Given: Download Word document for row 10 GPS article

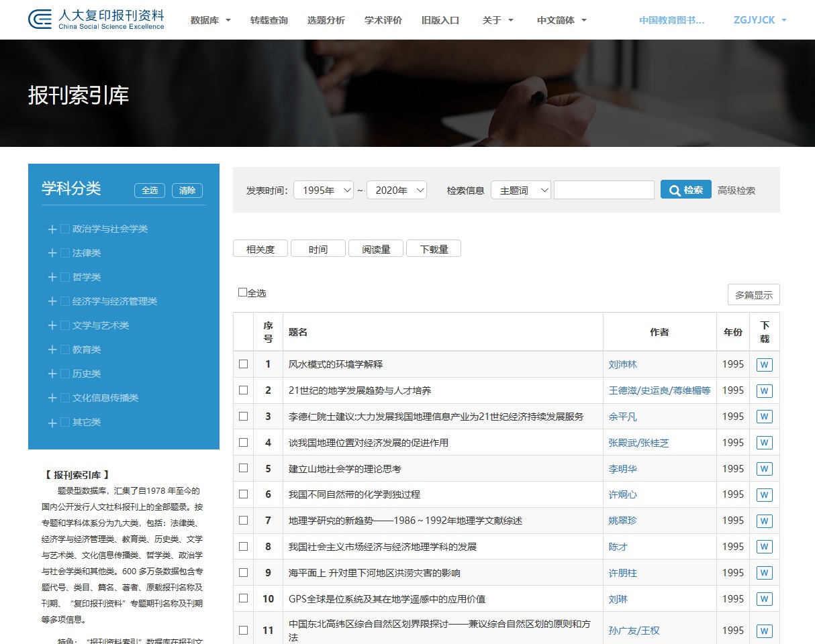Looking at the screenshot, I should pyautogui.click(x=764, y=599).
